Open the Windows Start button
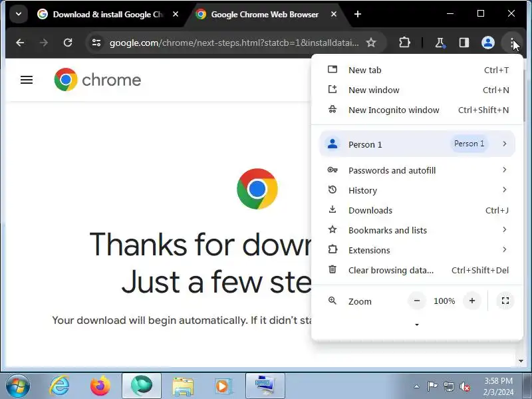This screenshot has width=532, height=399. coord(18,386)
